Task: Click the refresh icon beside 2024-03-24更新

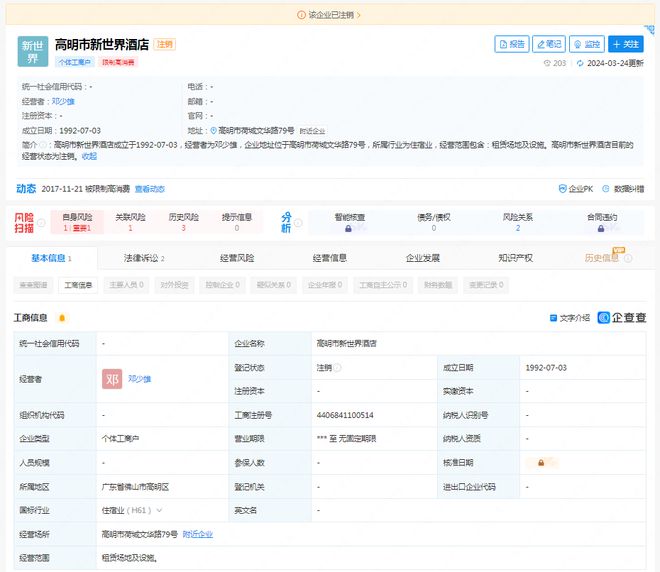Action: click(580, 63)
